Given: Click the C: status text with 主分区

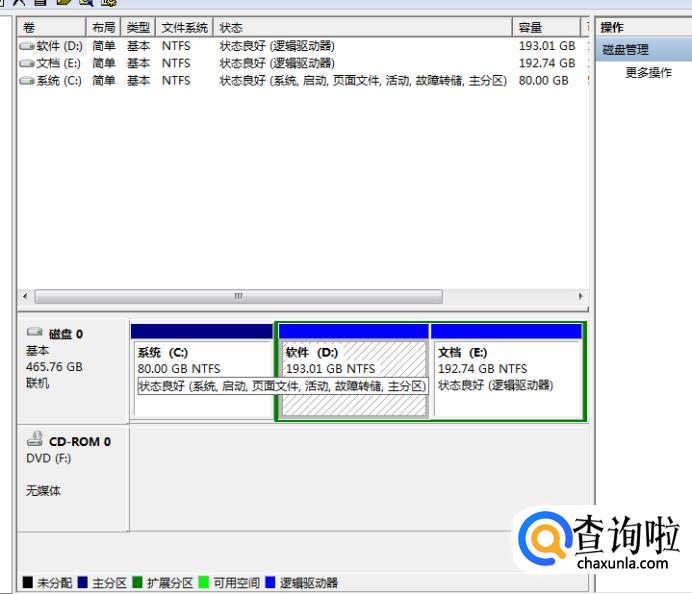Looking at the screenshot, I should click(x=363, y=81).
